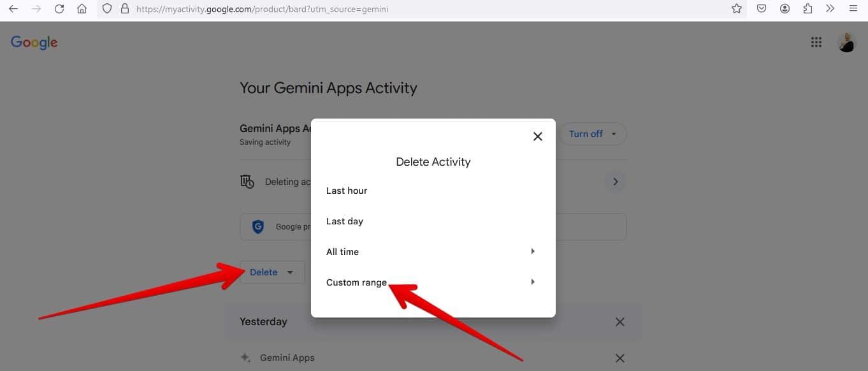Reload the page with refresh icon

[59, 9]
